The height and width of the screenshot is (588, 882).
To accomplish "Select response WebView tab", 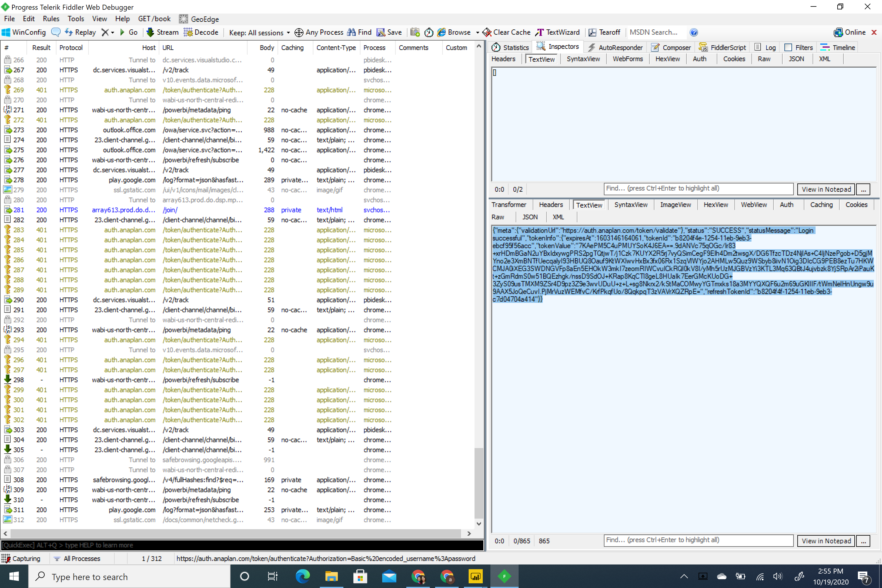I will pos(754,205).
